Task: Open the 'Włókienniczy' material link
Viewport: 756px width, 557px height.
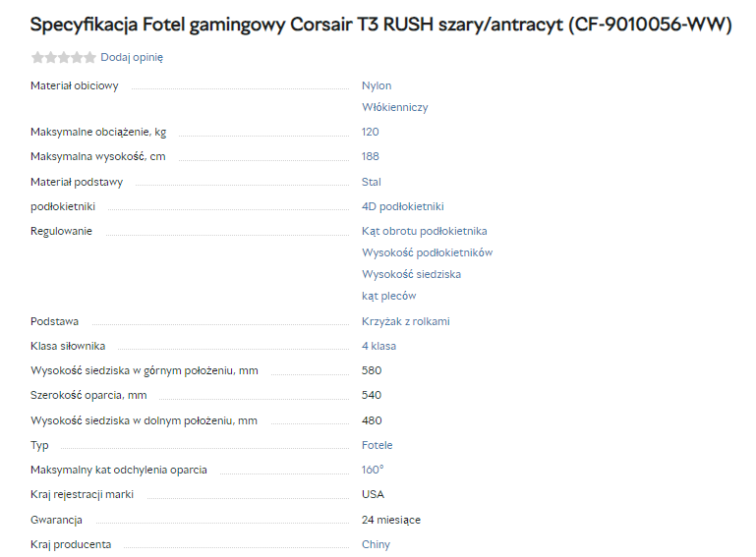Action: (x=394, y=107)
